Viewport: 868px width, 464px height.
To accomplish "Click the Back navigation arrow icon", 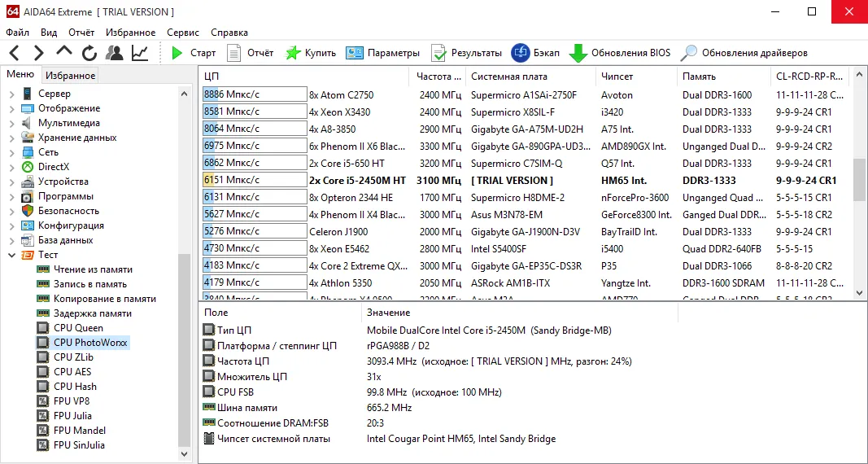I will pos(15,53).
